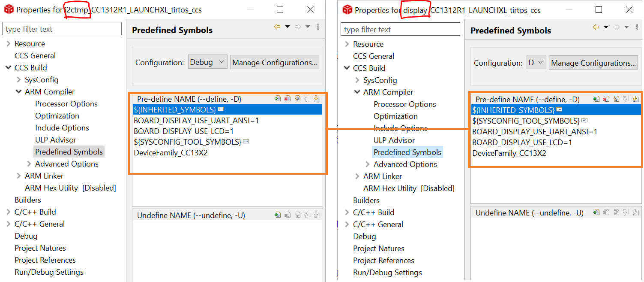The height and width of the screenshot is (282, 644).
Task: Expand ARM Linker node in display tree
Action: click(x=357, y=176)
